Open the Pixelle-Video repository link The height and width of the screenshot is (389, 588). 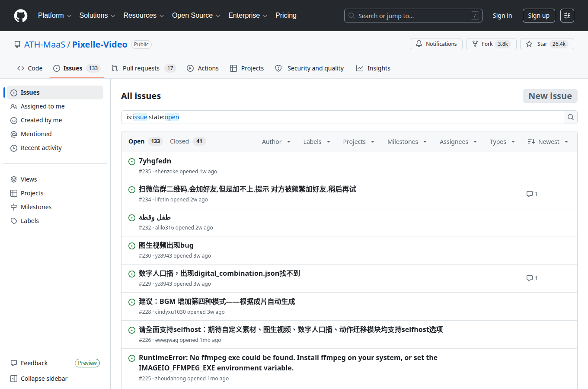click(x=100, y=45)
